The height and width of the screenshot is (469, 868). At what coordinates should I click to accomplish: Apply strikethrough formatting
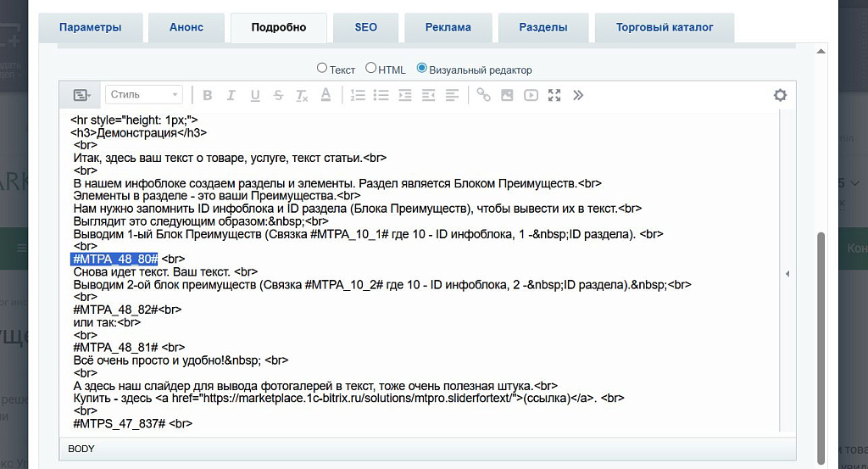tap(278, 95)
